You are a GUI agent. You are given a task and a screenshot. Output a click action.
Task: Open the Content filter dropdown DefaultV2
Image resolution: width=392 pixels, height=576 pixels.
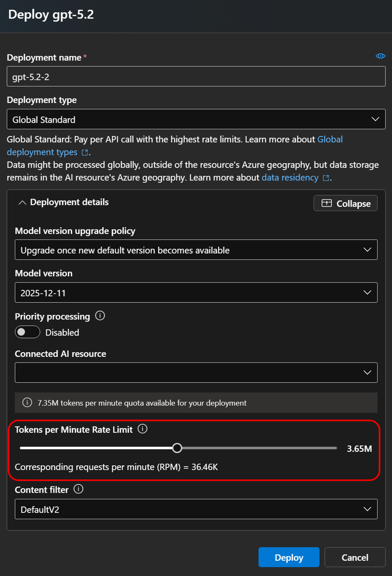point(196,509)
